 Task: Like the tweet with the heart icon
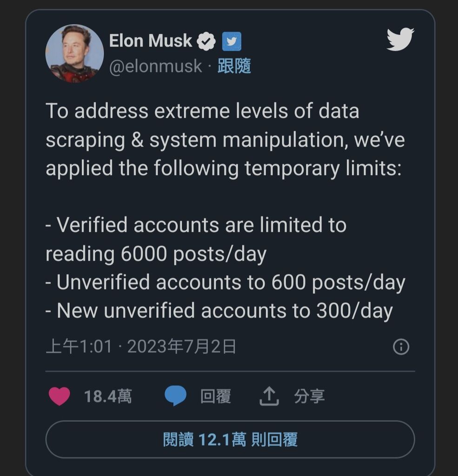pyautogui.click(x=60, y=397)
